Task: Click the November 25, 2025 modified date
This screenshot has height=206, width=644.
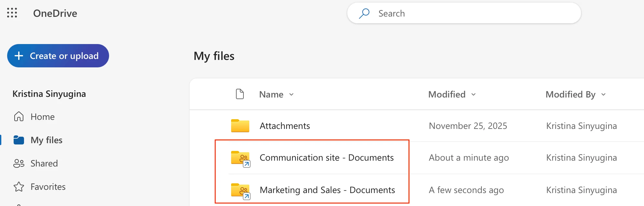Action: tap(468, 126)
